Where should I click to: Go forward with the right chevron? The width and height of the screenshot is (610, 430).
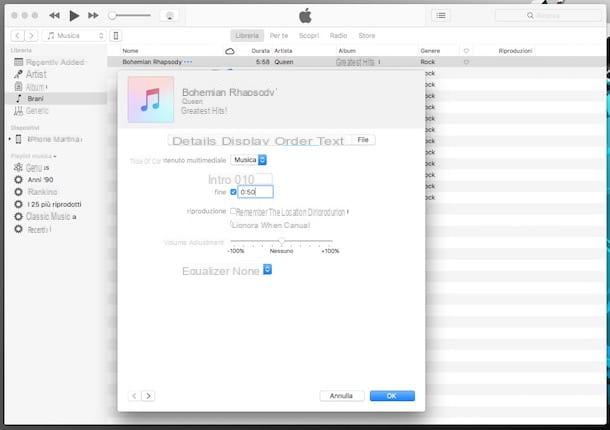point(32,36)
